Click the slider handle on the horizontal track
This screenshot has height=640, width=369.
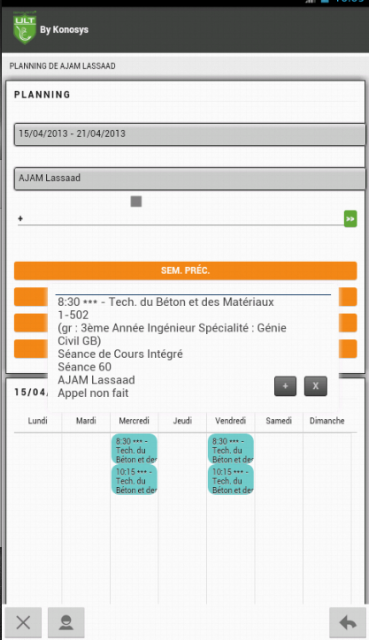[x=20, y=219]
